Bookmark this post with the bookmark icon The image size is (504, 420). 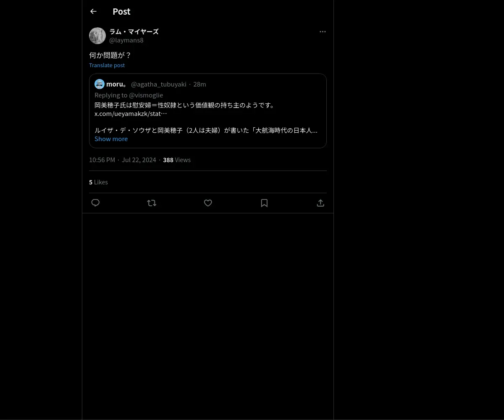[x=264, y=203]
